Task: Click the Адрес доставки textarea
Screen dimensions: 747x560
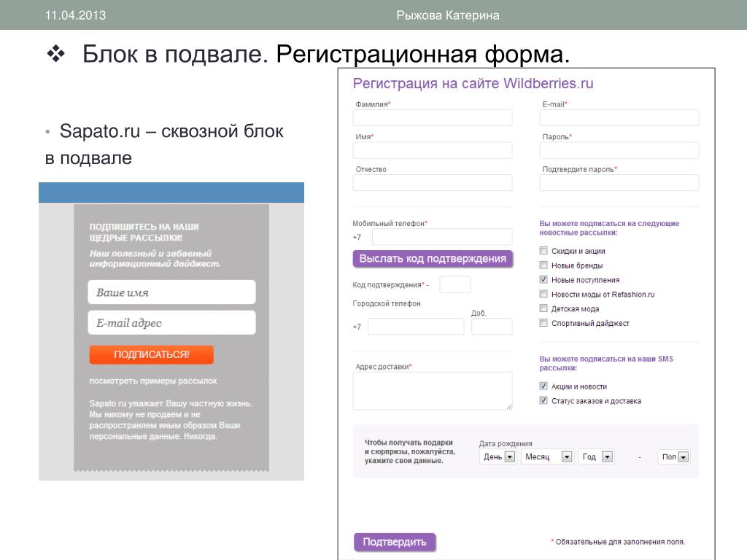Action: tap(433, 391)
